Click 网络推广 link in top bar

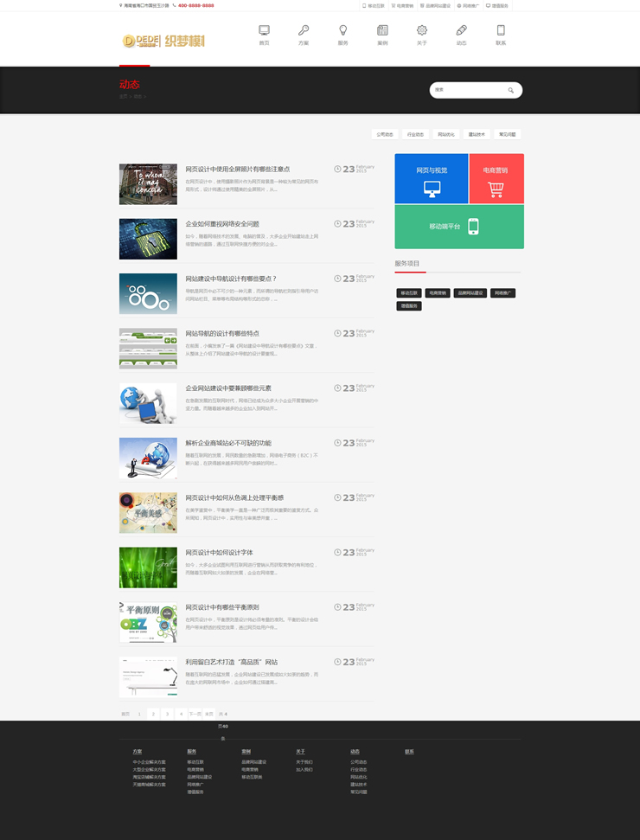click(470, 5)
